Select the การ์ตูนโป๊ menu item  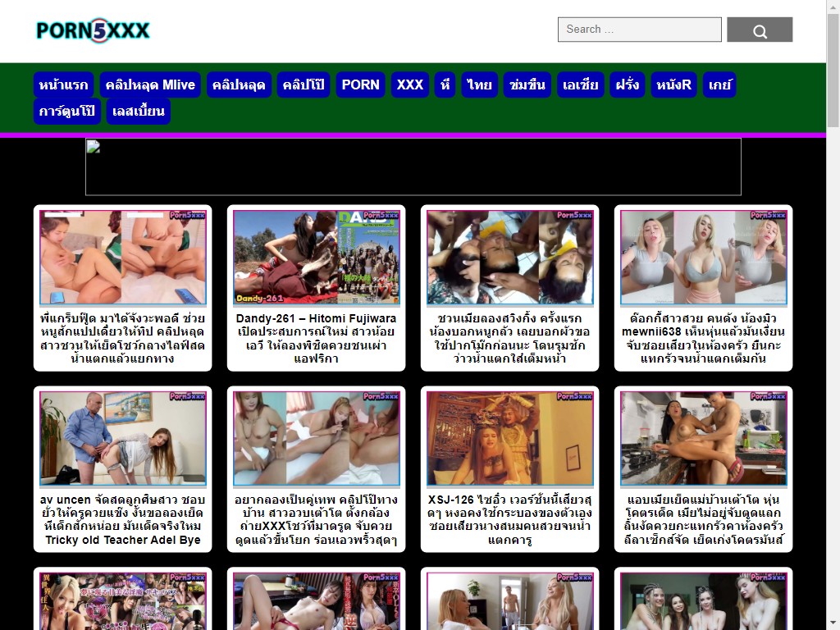click(x=67, y=111)
